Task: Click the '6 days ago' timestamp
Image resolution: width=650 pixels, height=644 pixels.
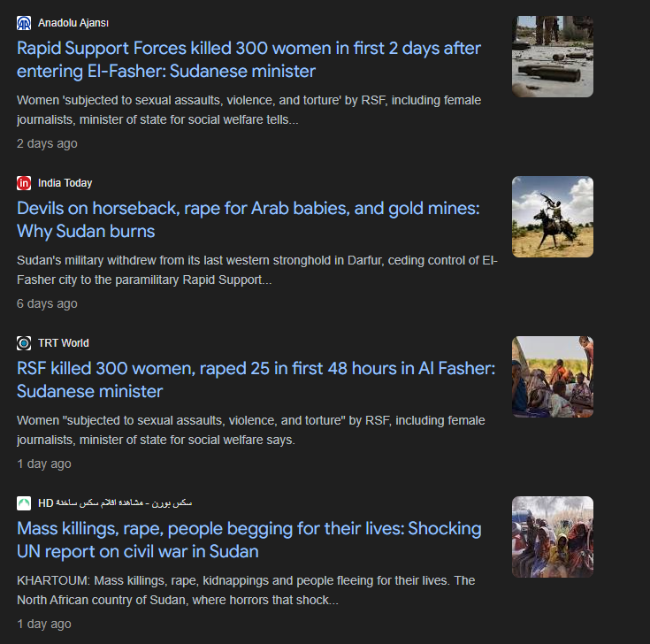Action: pos(47,303)
